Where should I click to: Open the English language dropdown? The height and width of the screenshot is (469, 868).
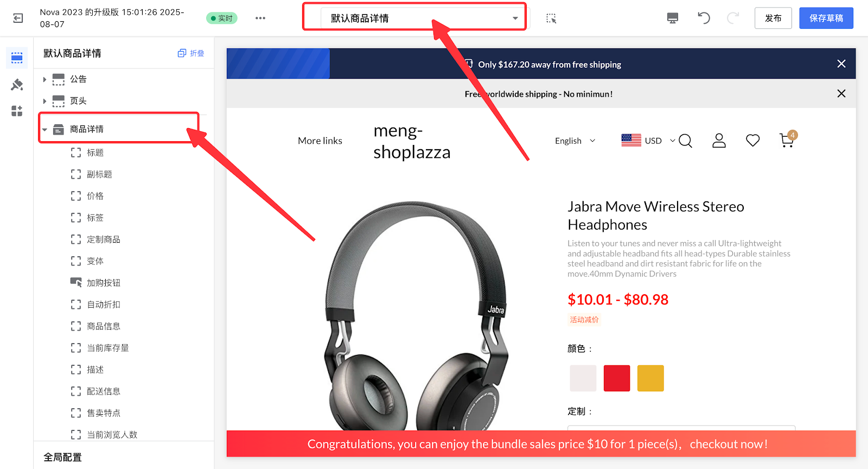pyautogui.click(x=575, y=141)
